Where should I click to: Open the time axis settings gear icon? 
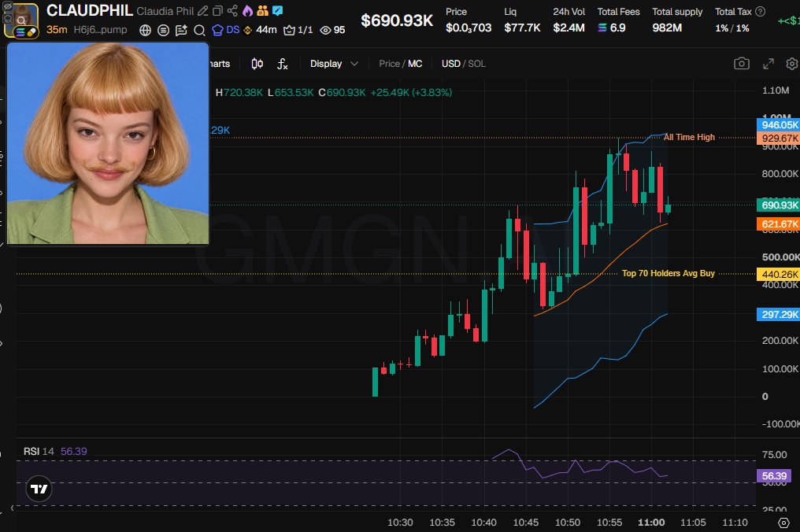[783, 523]
